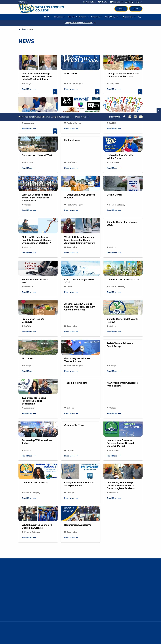Open LACCD Final Budget 2025-2026 title
This screenshot has height=644, width=161.
point(79,281)
